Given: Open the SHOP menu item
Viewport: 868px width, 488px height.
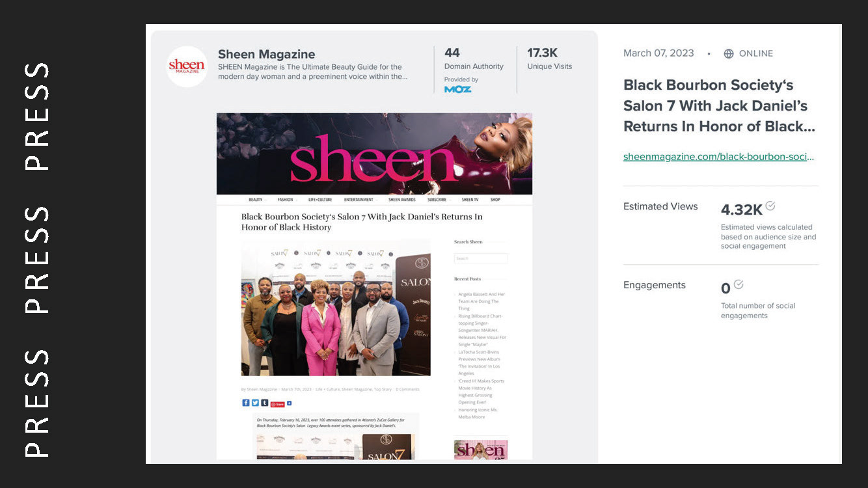Looking at the screenshot, I should pos(495,200).
